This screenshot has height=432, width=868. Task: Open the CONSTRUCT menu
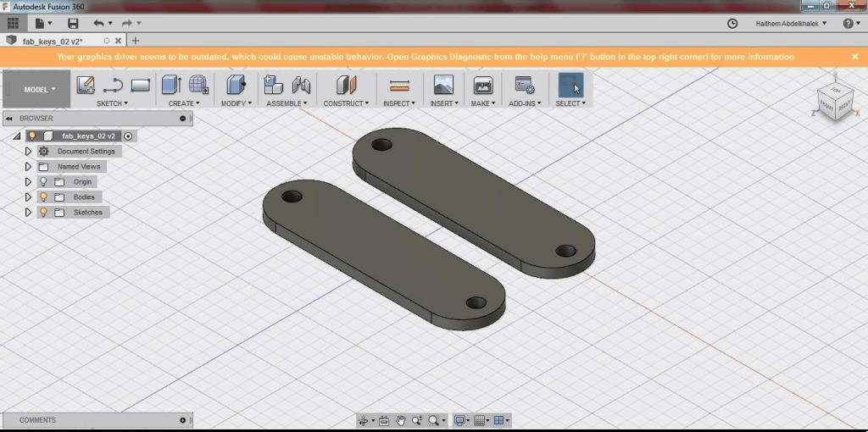346,103
